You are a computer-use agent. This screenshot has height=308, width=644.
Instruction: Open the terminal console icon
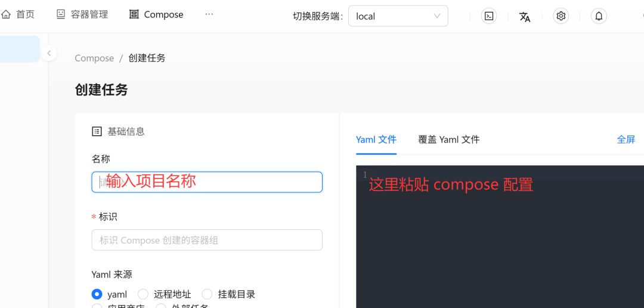coord(489,16)
